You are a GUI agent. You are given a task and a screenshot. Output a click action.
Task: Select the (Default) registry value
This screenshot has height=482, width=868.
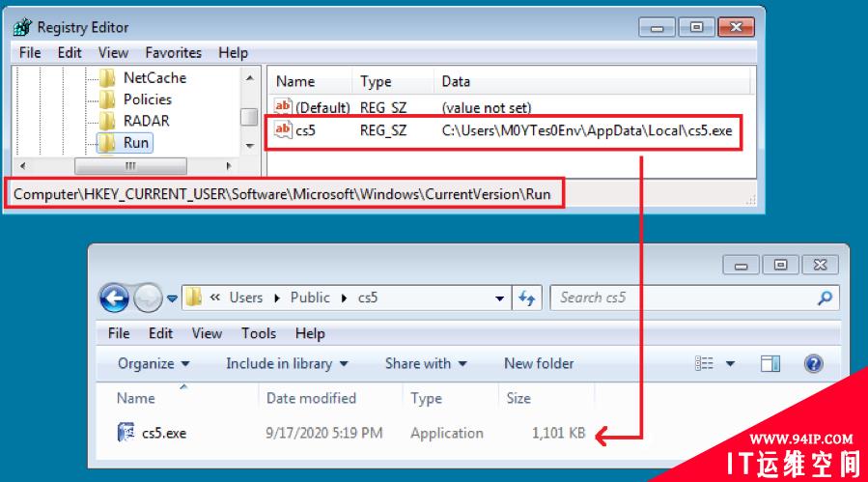322,107
